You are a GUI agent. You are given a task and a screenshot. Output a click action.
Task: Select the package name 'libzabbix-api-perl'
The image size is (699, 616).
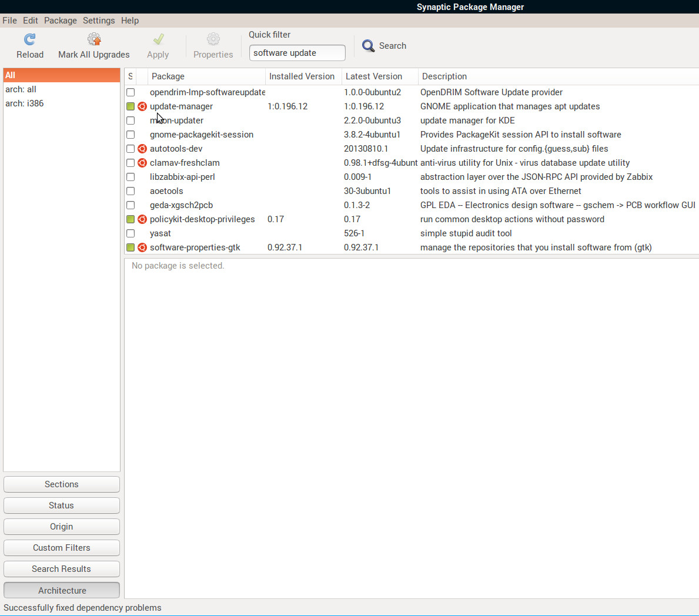pos(182,177)
